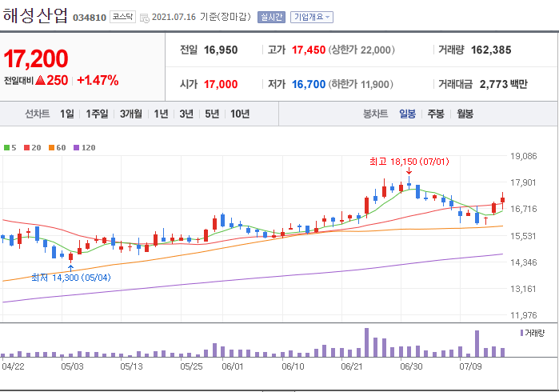Click the trading volume 162,385
Screen dimensions: 559x392
coord(491,50)
